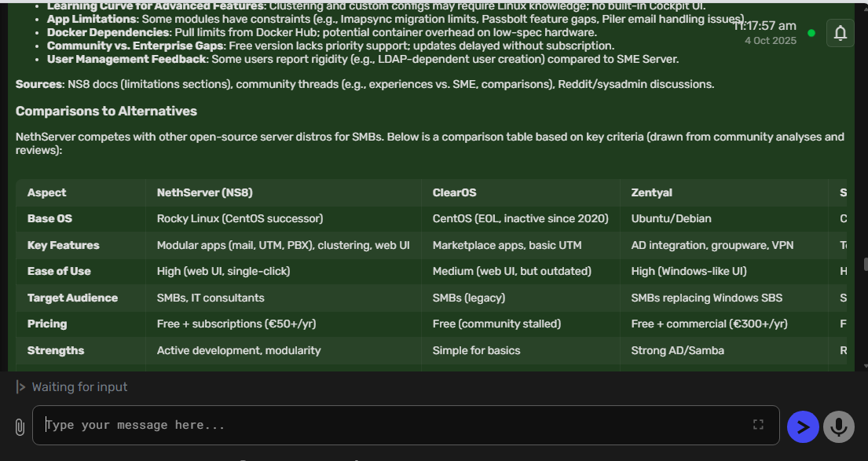This screenshot has height=461, width=868.
Task: Click the 'Zentyal' column header
Action: point(652,192)
